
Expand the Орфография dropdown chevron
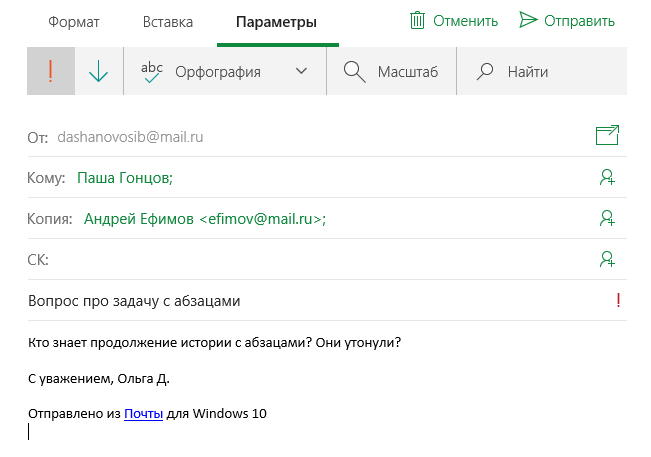(301, 71)
